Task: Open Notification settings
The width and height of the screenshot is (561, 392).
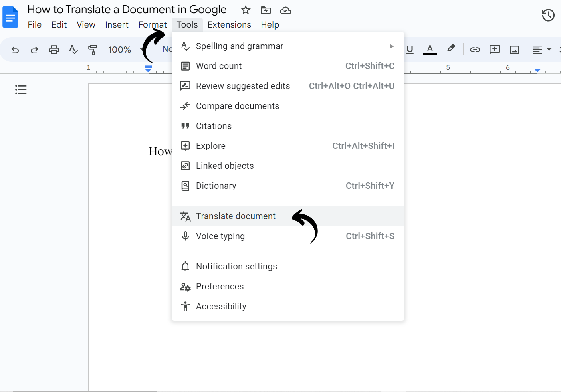Action: click(288, 266)
